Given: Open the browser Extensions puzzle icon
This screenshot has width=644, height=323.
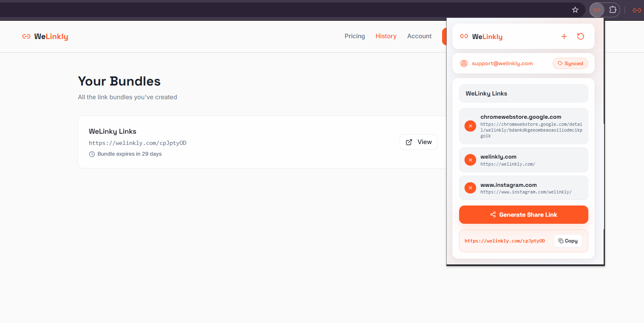Looking at the screenshot, I should click(x=612, y=10).
